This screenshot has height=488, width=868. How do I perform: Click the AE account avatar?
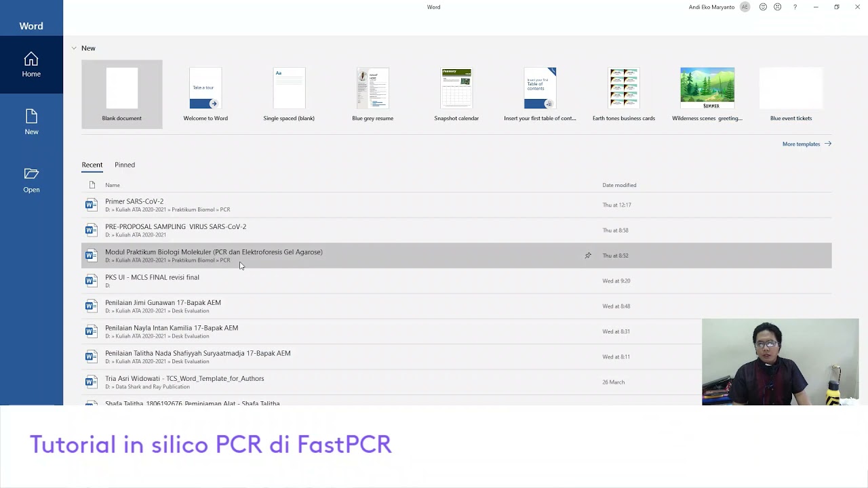coord(745,7)
